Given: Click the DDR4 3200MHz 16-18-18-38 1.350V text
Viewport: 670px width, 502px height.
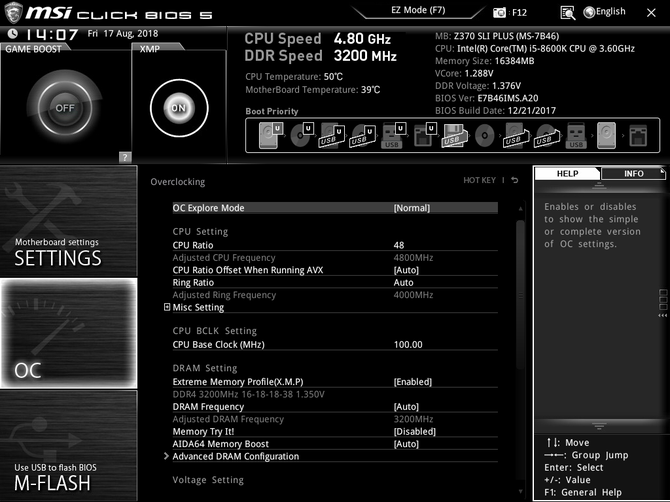Looking at the screenshot, I should (248, 394).
